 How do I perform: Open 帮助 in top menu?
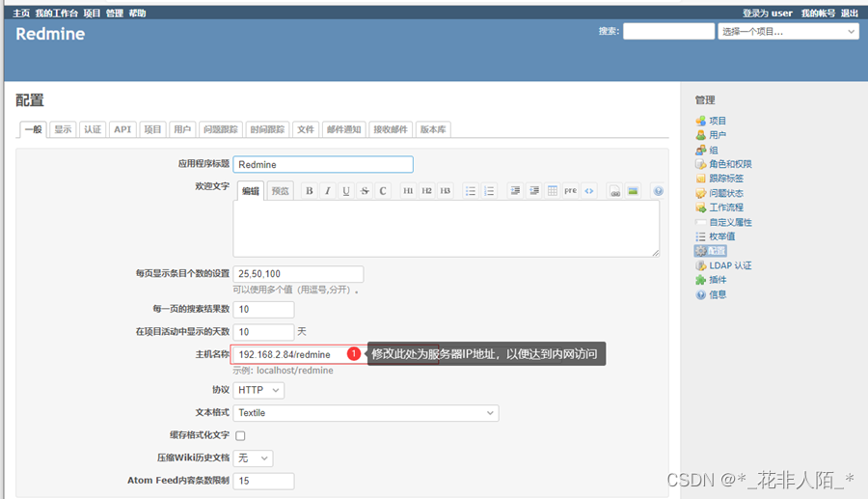pyautogui.click(x=137, y=14)
